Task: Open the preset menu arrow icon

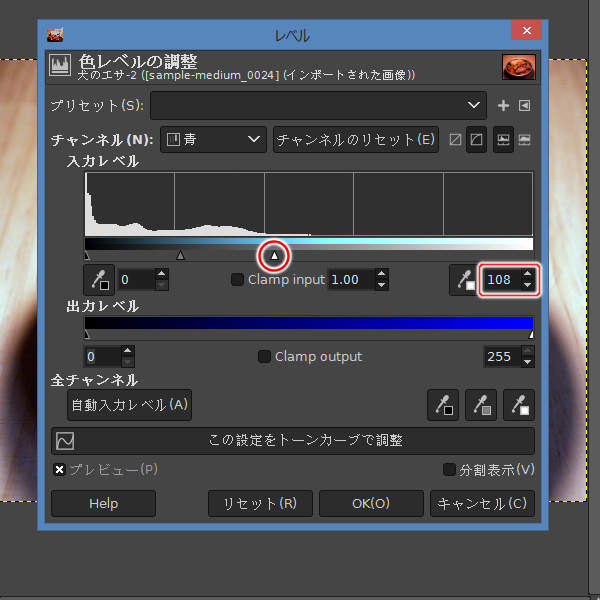Action: (525, 105)
